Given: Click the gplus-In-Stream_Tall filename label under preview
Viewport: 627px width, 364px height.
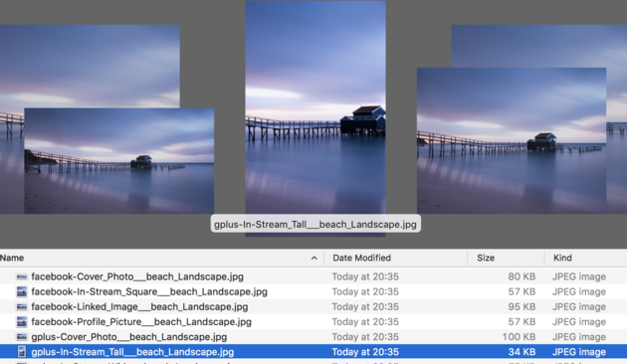Looking at the screenshot, I should click(x=315, y=224).
